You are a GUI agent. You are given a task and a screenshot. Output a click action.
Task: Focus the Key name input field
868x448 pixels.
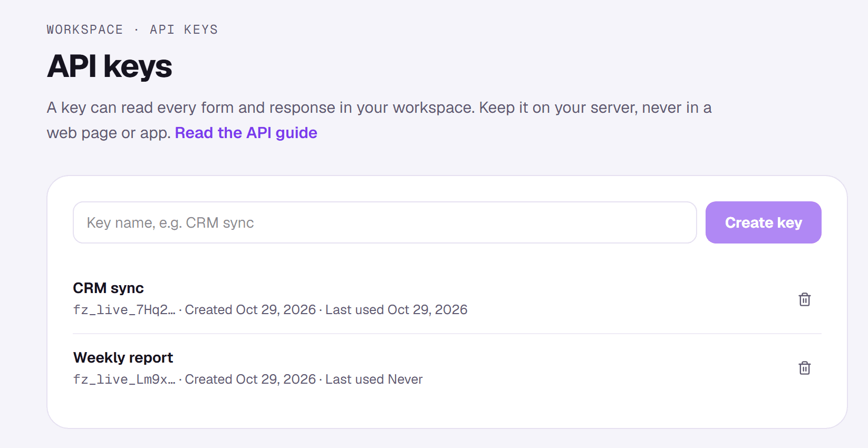(x=385, y=222)
